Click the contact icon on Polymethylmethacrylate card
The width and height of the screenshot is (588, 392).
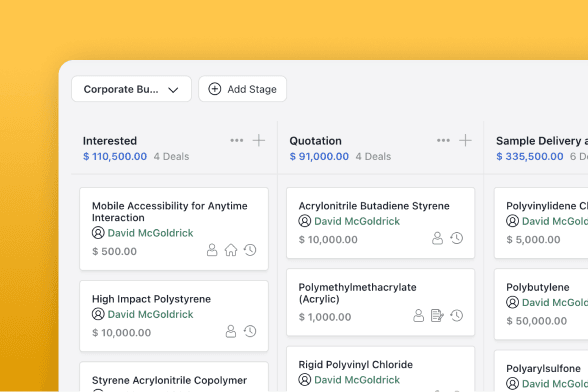click(x=418, y=315)
